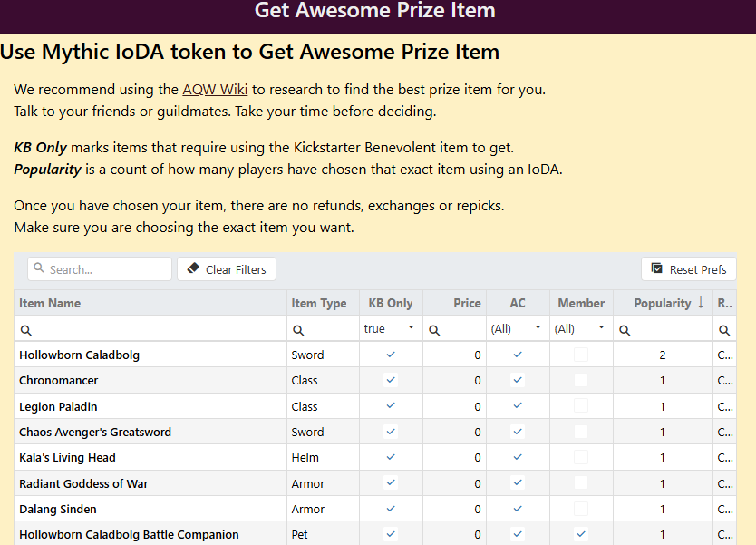
Task: Select the Hollowborn Caladbolg item name
Action: point(79,355)
